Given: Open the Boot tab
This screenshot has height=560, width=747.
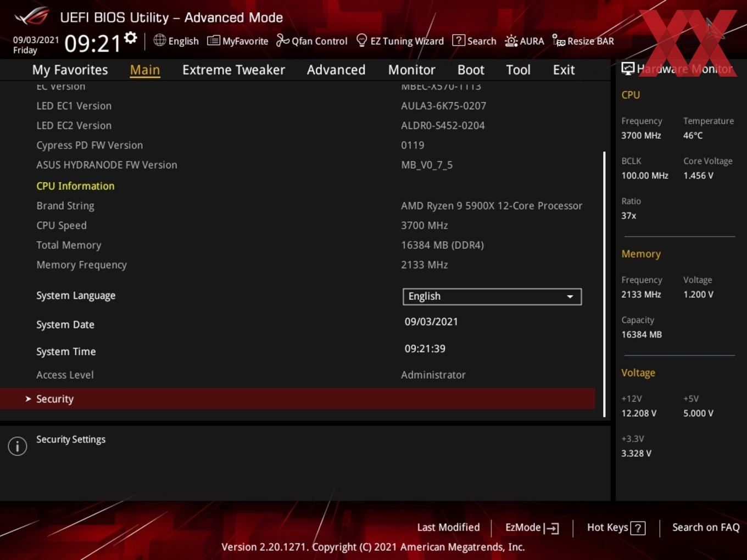Looking at the screenshot, I should coord(471,70).
